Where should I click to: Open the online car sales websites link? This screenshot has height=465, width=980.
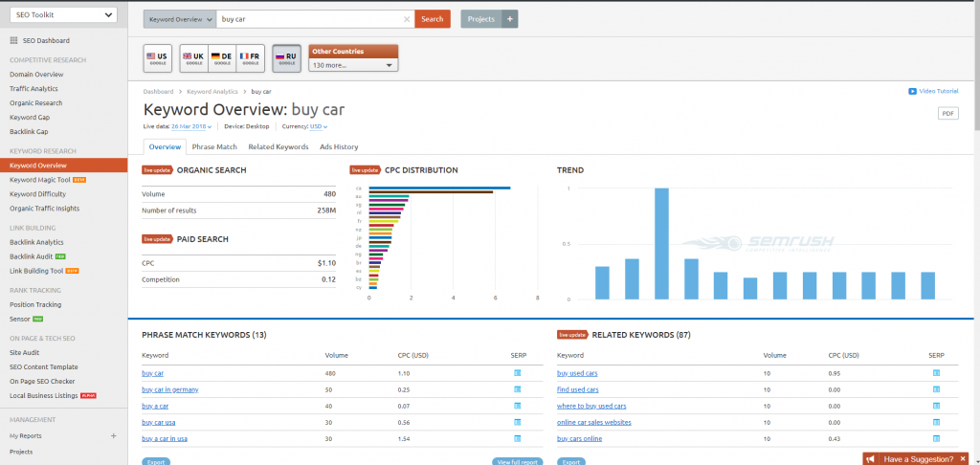click(x=593, y=422)
